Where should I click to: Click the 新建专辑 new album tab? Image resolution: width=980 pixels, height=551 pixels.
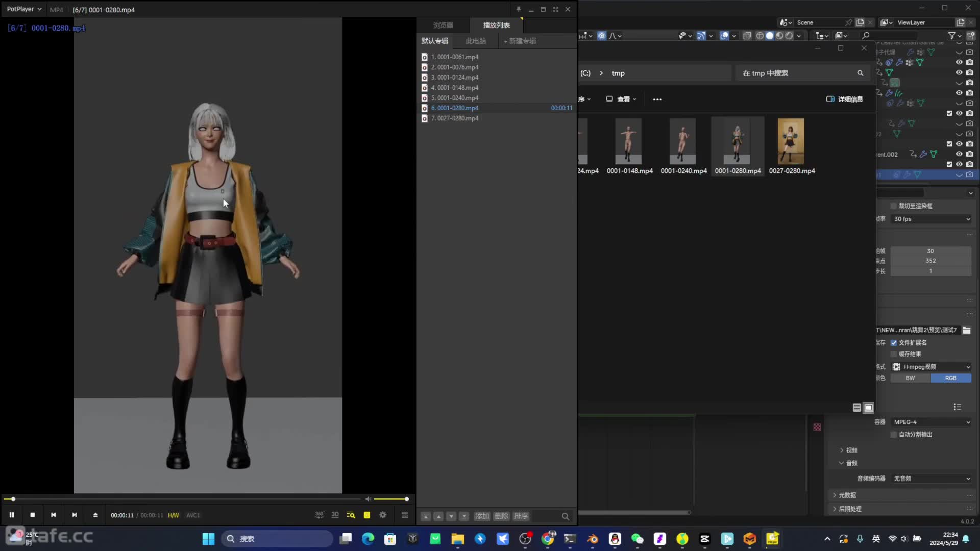click(520, 41)
